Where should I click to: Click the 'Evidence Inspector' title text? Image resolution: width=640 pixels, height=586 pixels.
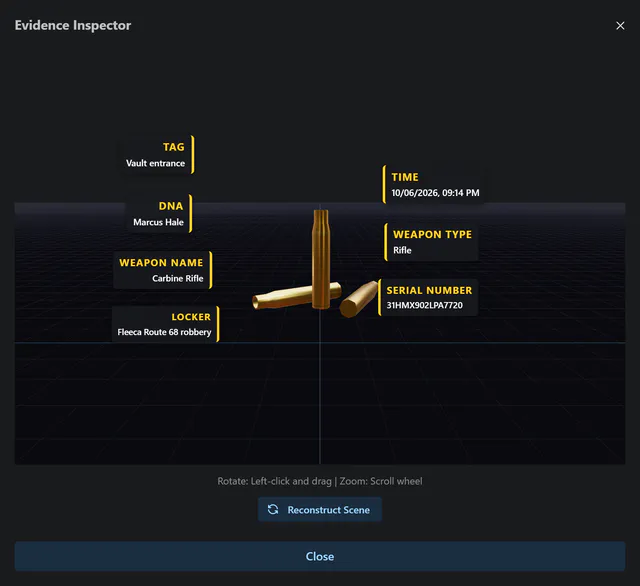coord(73,25)
